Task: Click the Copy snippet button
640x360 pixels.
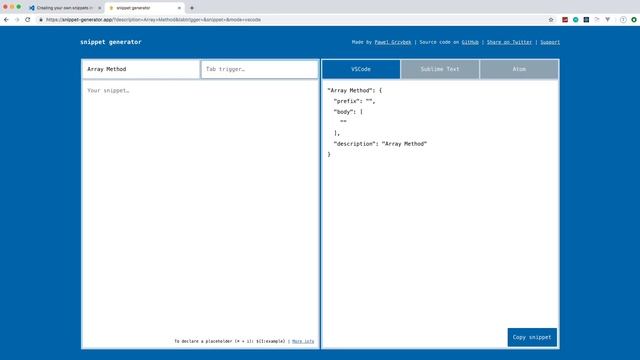Action: (532, 337)
